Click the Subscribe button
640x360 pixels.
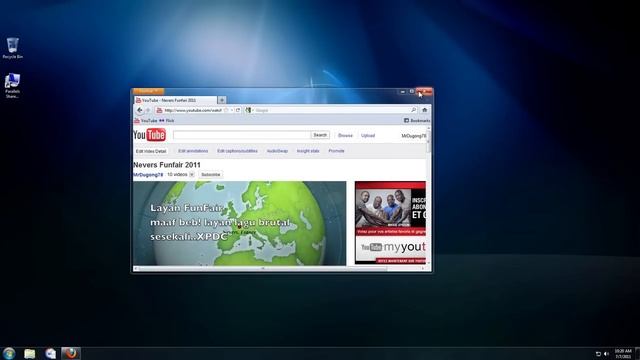(x=211, y=175)
